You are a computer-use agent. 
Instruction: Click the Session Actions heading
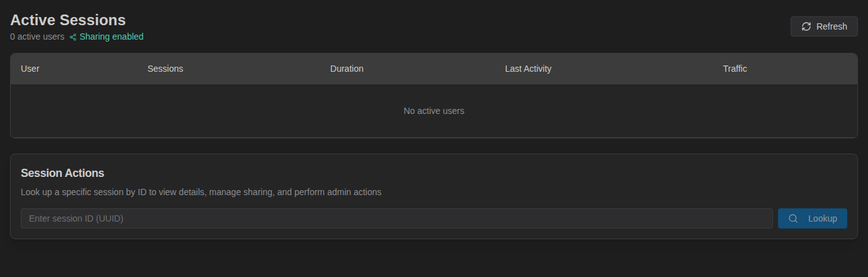point(62,173)
